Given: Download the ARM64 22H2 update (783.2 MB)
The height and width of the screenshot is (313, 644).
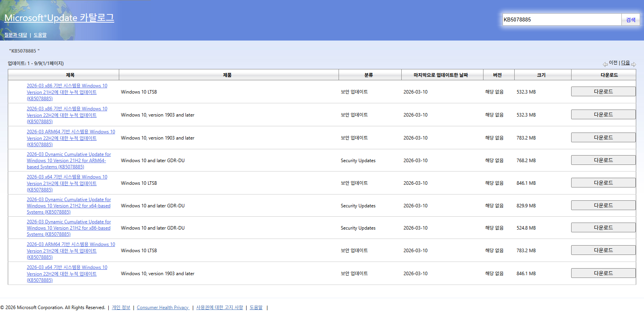Looking at the screenshot, I should pyautogui.click(x=603, y=138).
